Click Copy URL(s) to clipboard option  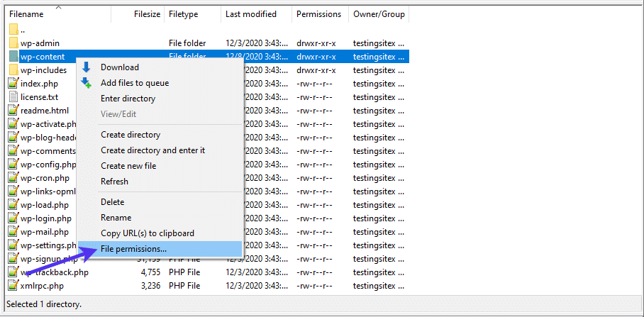(147, 233)
